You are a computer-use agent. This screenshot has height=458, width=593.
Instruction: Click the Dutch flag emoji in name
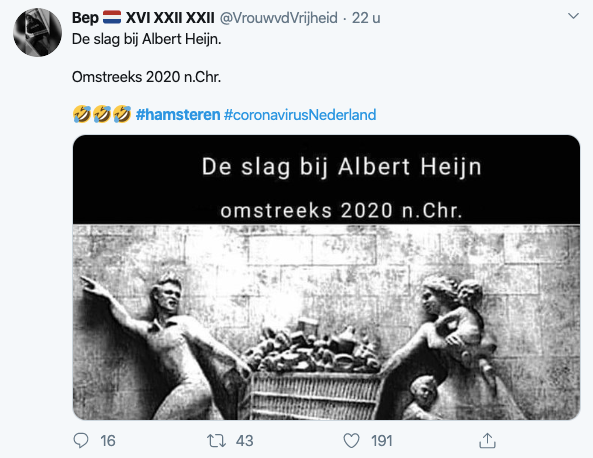(112, 17)
